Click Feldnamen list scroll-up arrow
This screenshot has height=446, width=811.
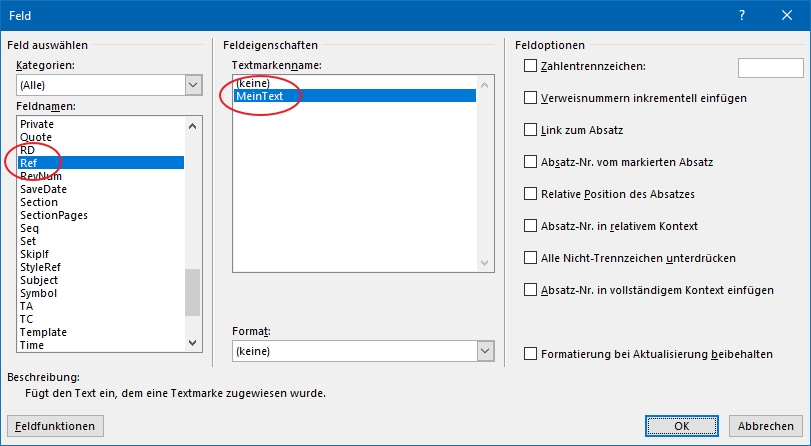tap(192, 126)
